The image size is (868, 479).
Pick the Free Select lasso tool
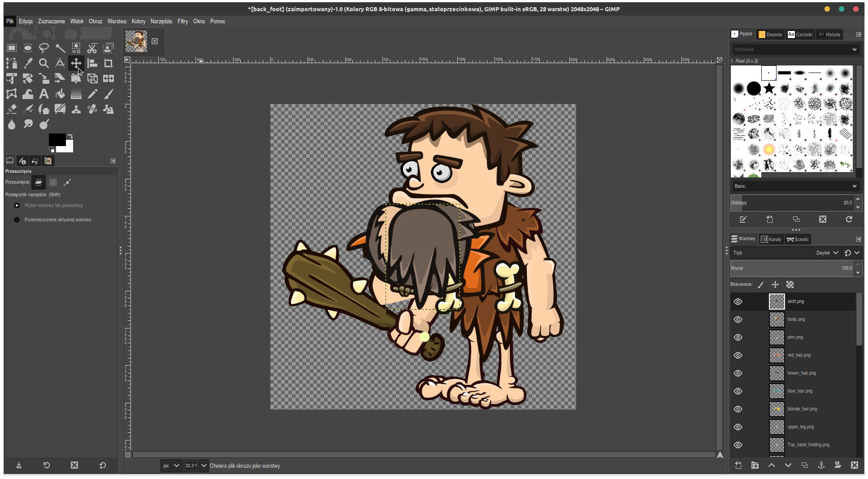click(x=43, y=48)
